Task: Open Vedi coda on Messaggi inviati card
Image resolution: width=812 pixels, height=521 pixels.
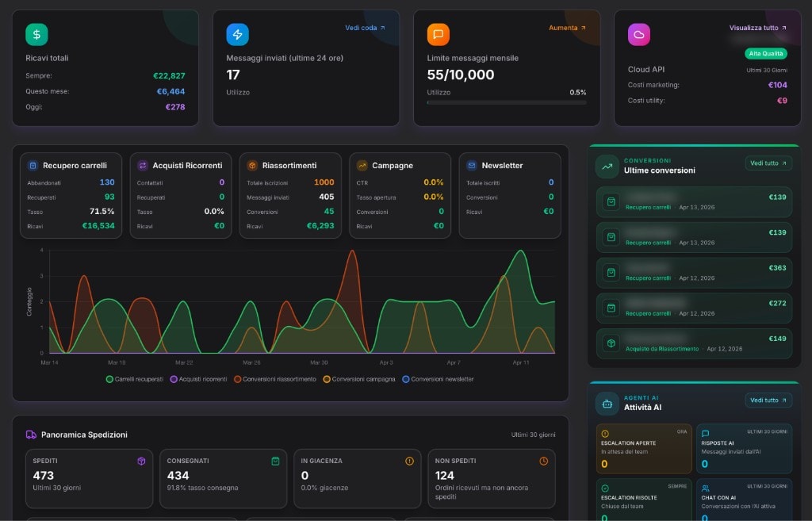Action: click(365, 27)
